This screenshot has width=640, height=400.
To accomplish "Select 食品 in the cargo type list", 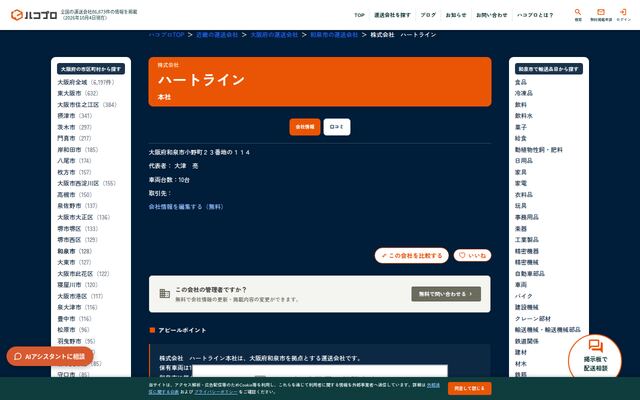I will (x=521, y=82).
